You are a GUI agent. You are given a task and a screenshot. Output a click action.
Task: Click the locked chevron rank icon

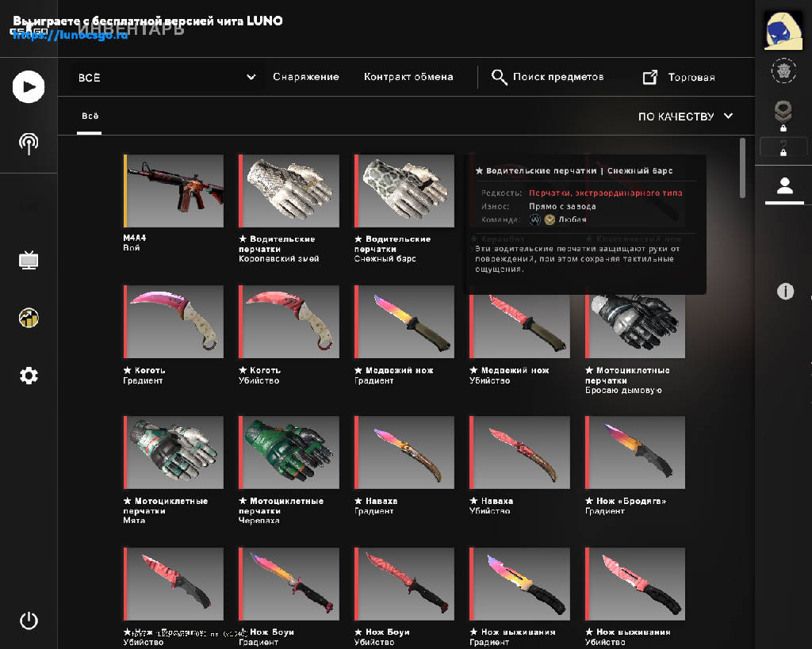click(x=783, y=116)
